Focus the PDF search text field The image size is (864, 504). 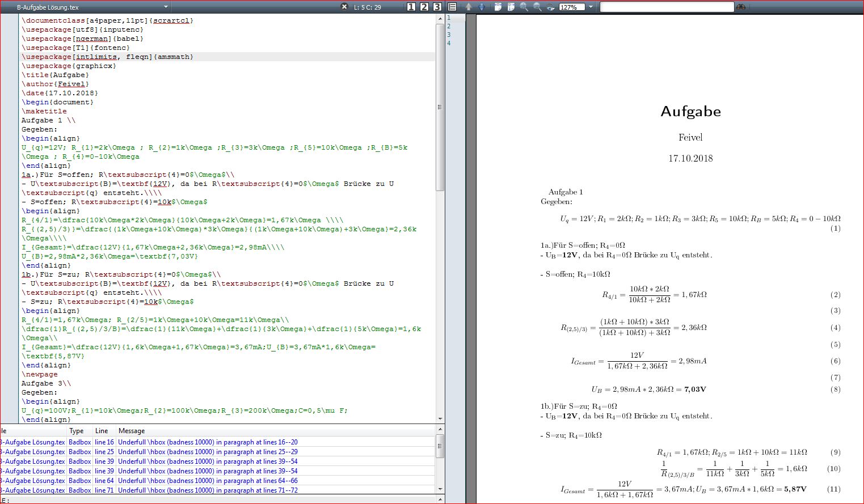point(667,7)
